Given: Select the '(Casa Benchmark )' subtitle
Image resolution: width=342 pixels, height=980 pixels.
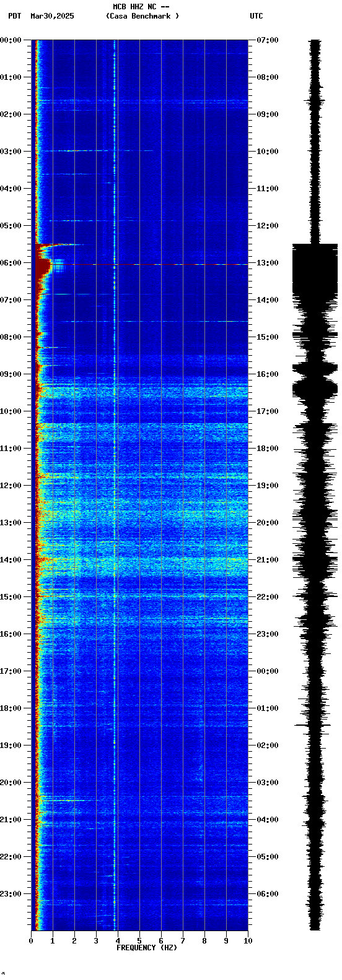Looking at the screenshot, I should tap(142, 16).
